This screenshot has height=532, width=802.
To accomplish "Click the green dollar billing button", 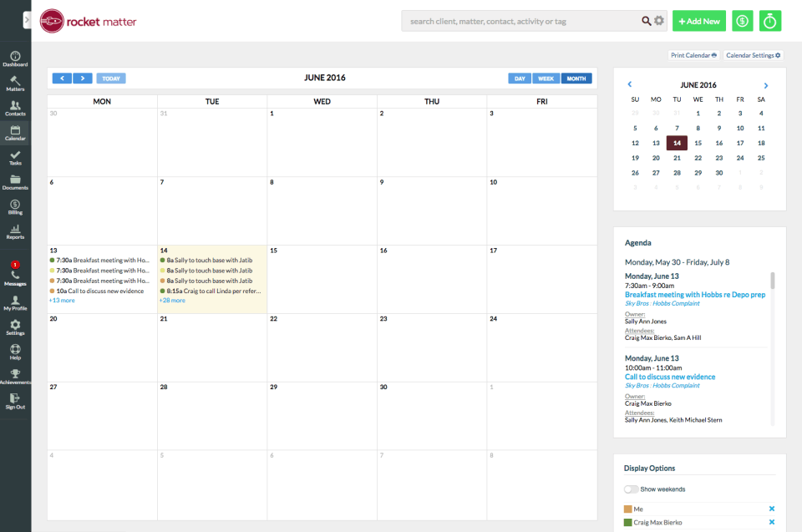I will point(742,21).
